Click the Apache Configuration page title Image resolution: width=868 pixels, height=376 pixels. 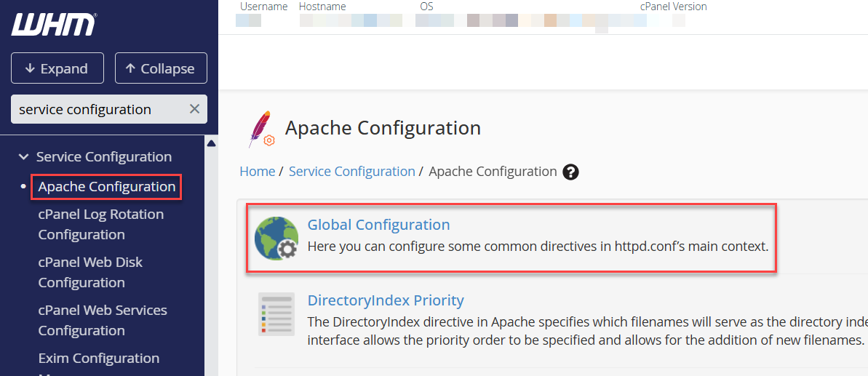coord(383,128)
